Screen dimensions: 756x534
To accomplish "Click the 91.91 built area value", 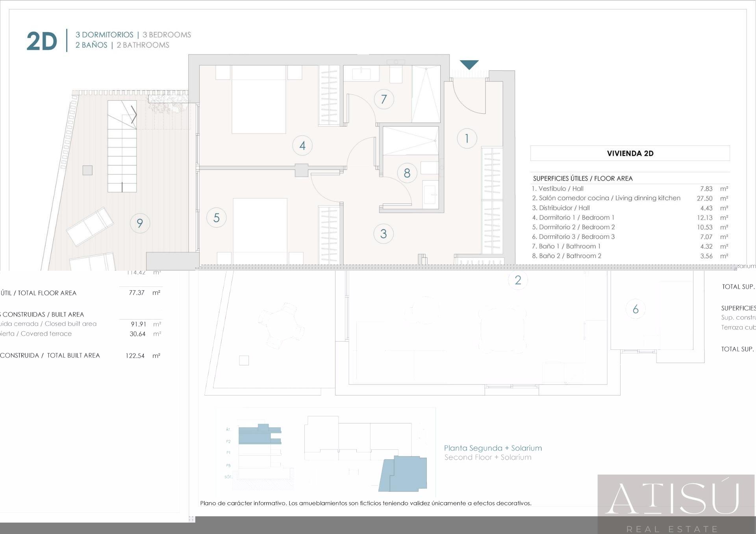I will 138,324.
